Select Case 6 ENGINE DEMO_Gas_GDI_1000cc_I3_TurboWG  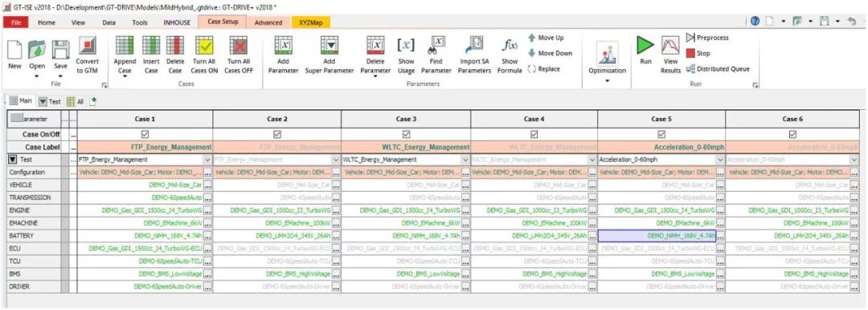tap(787, 210)
